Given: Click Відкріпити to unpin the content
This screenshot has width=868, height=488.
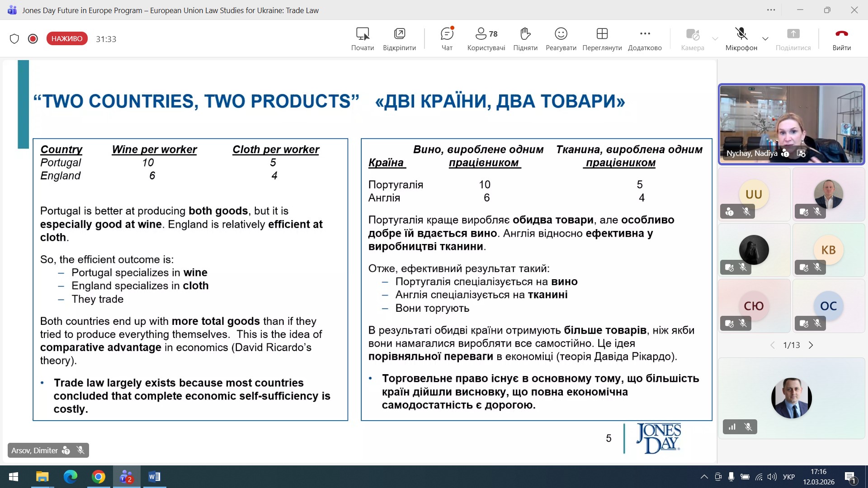Looking at the screenshot, I should (x=399, y=38).
